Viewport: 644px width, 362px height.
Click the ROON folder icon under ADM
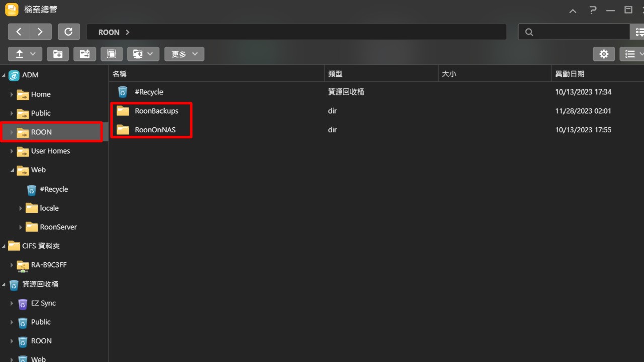23,132
